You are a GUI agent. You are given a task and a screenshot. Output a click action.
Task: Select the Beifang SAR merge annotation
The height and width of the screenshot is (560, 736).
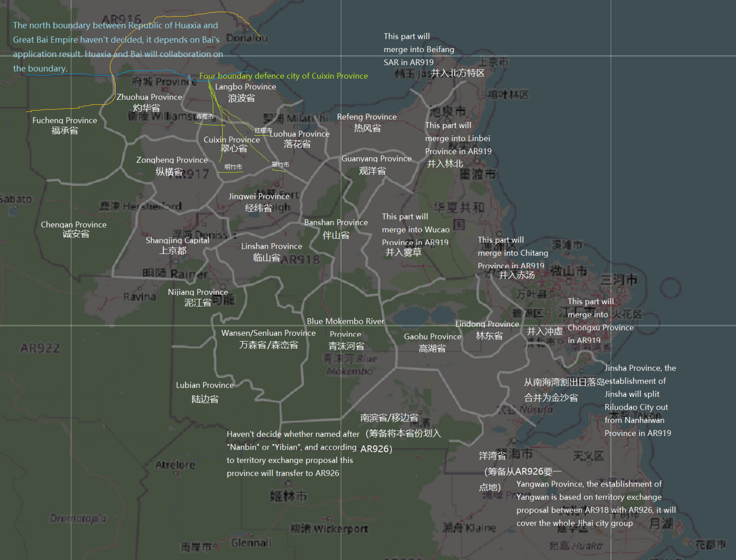[418, 49]
